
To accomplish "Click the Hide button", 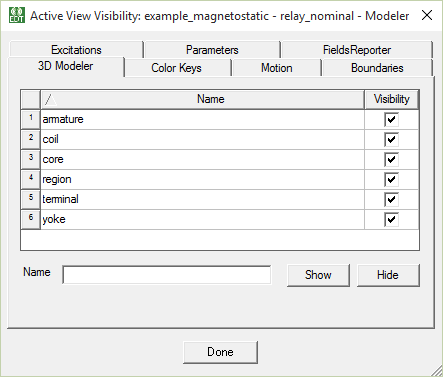I will [388, 275].
